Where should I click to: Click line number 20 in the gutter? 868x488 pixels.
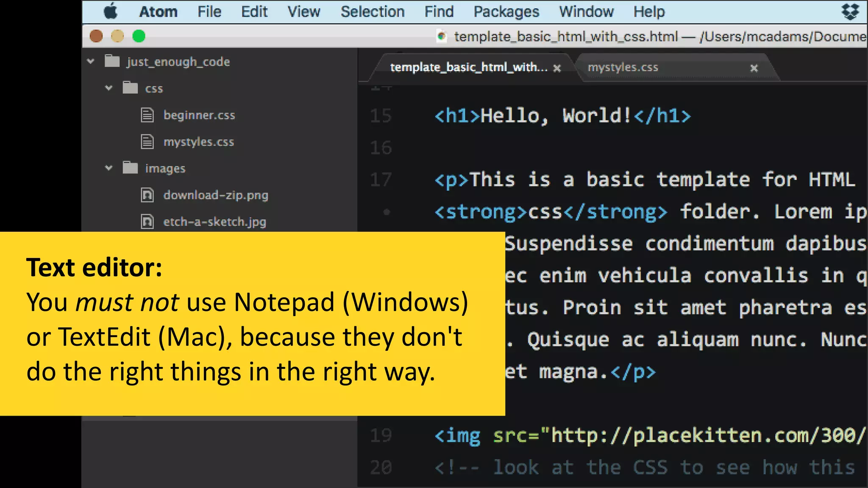(x=381, y=468)
